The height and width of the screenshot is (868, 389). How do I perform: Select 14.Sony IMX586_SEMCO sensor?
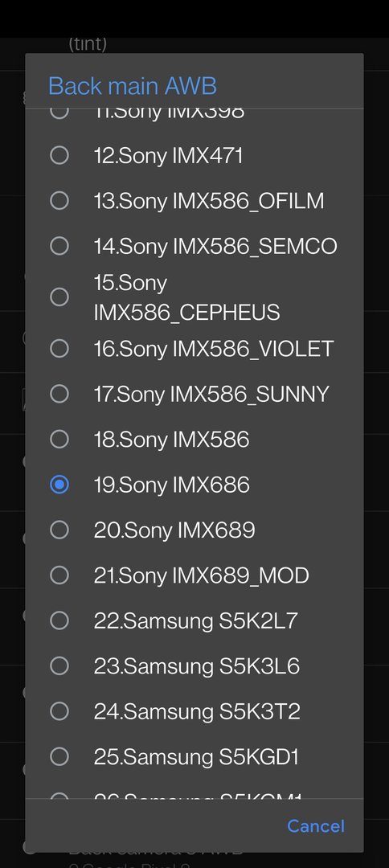tap(194, 247)
